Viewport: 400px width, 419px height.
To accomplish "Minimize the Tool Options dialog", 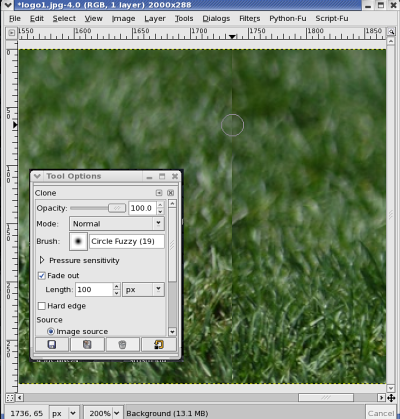I will [149, 177].
